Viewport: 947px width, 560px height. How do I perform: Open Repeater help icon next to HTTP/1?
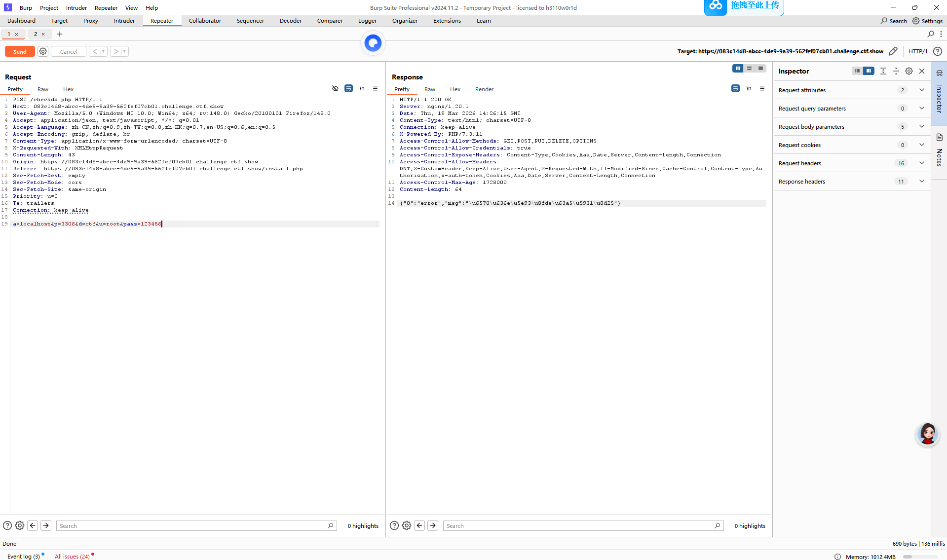(x=938, y=51)
